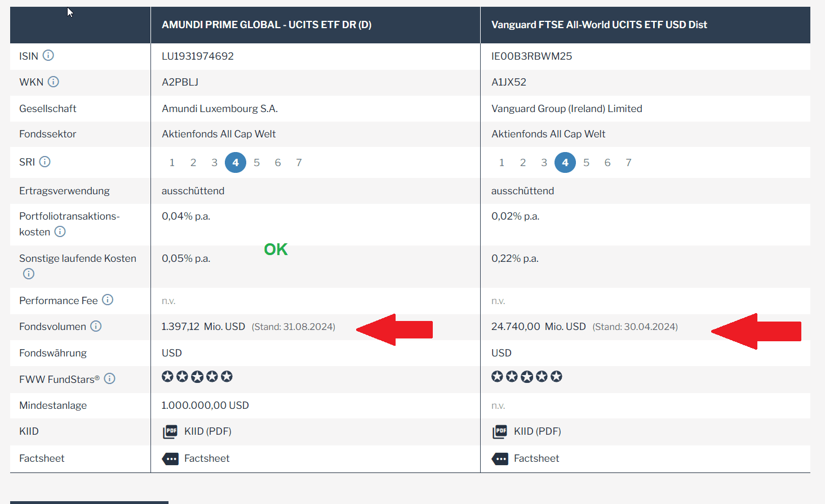Viewport: 825px width, 504px height.
Task: Select the Vanguard ISIN IE00B3RBWM25
Action: [531, 56]
